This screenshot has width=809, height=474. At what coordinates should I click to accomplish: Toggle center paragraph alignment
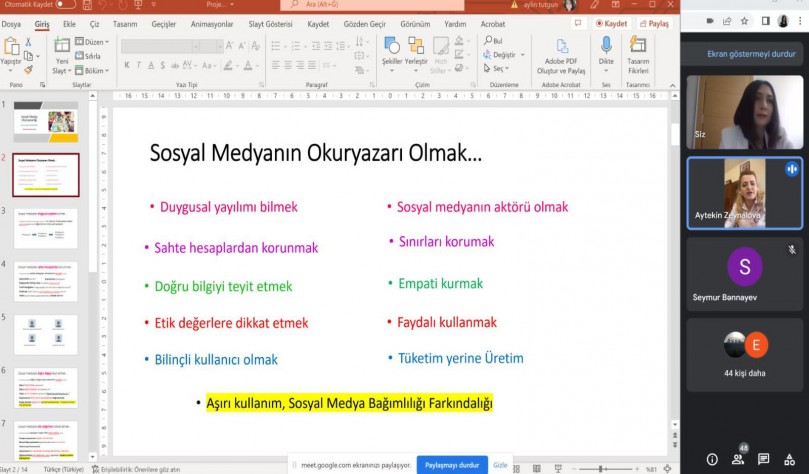[x=288, y=66]
